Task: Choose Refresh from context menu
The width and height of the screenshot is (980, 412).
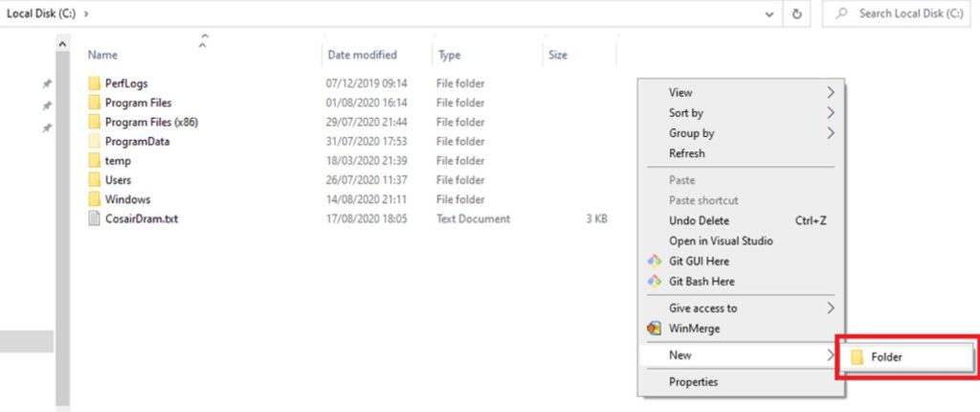Action: point(742,152)
